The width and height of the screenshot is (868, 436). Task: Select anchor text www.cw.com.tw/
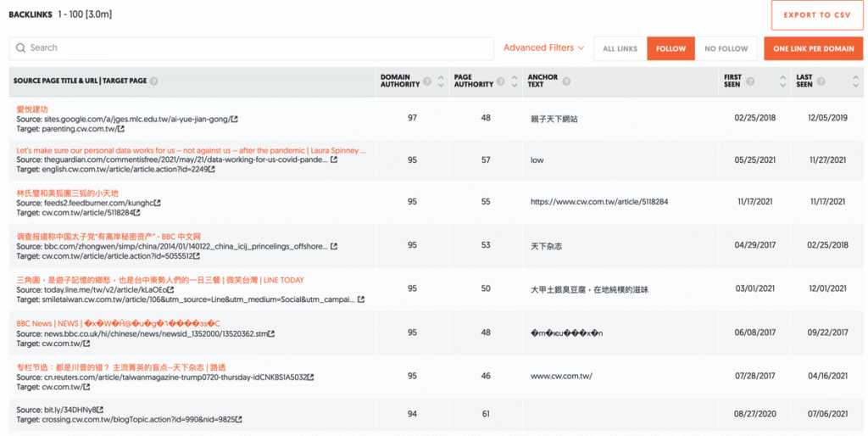coord(561,376)
